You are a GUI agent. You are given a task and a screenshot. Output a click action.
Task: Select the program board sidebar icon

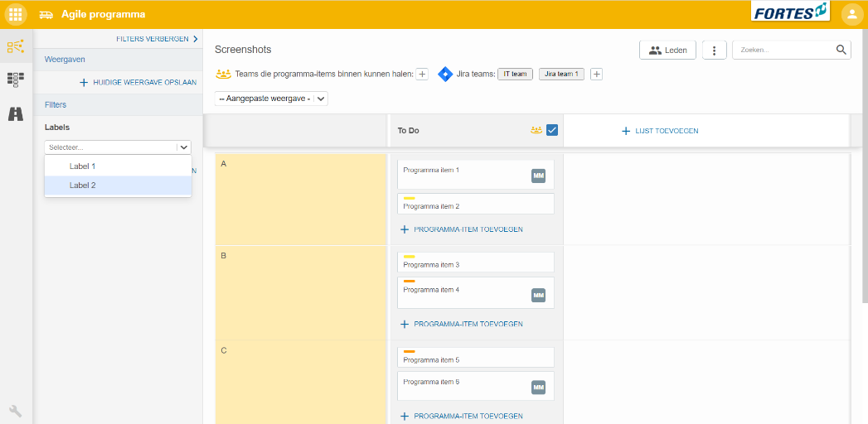(x=16, y=46)
